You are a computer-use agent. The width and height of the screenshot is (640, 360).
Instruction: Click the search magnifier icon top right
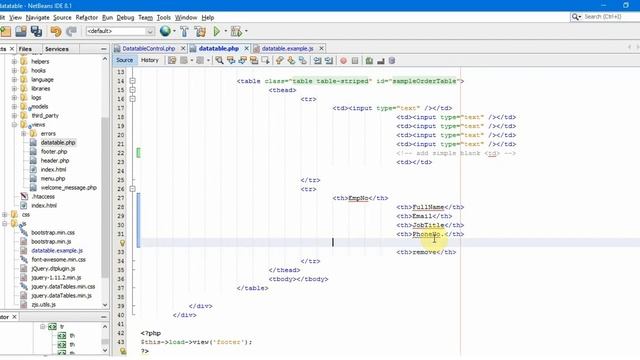click(575, 17)
